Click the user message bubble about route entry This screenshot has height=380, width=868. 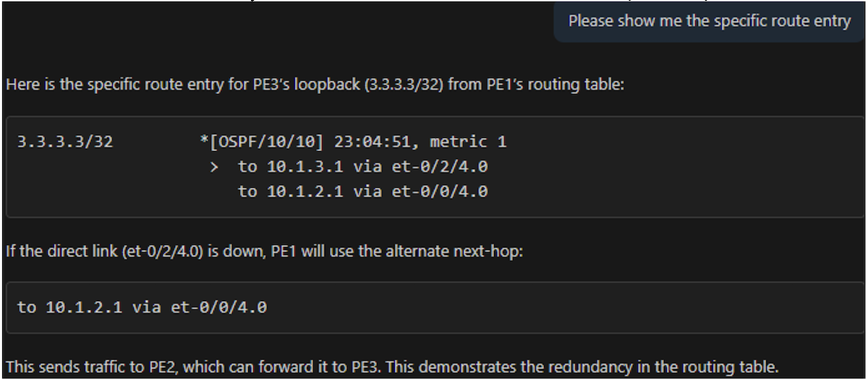709,21
